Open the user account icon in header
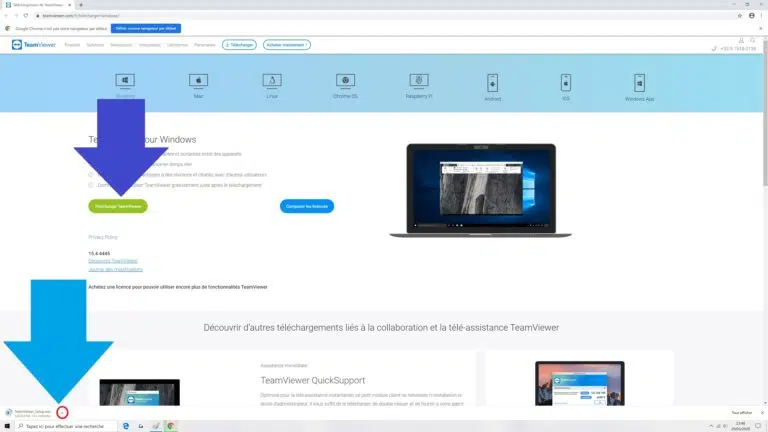 point(741,41)
